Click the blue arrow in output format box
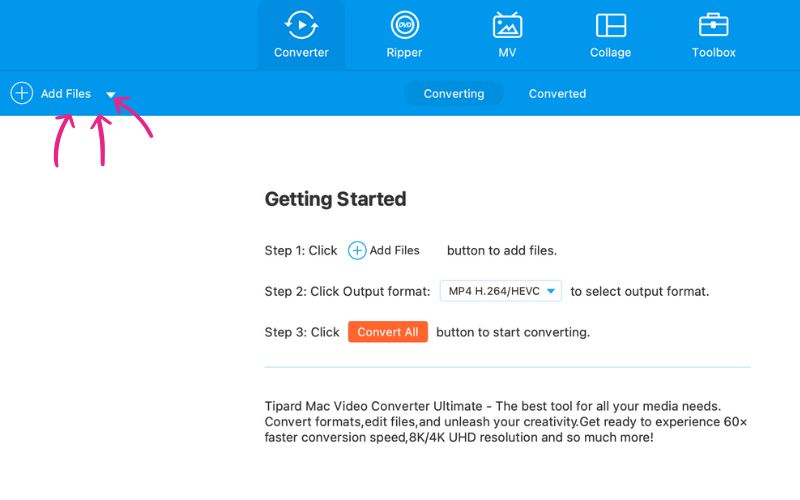800x500 pixels. (551, 291)
